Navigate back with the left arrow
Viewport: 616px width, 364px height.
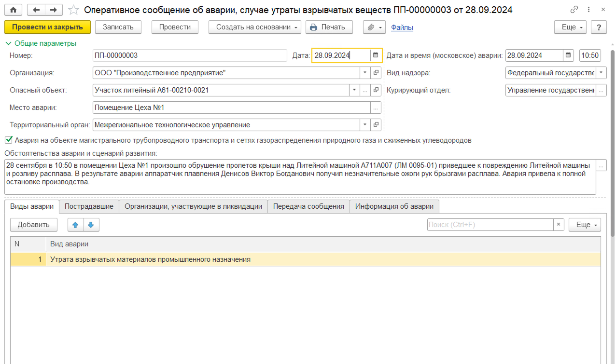coord(36,10)
